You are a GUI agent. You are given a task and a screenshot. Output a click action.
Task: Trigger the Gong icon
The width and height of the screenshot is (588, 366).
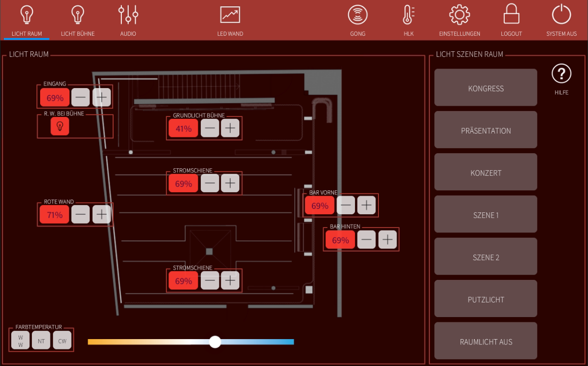click(x=357, y=16)
